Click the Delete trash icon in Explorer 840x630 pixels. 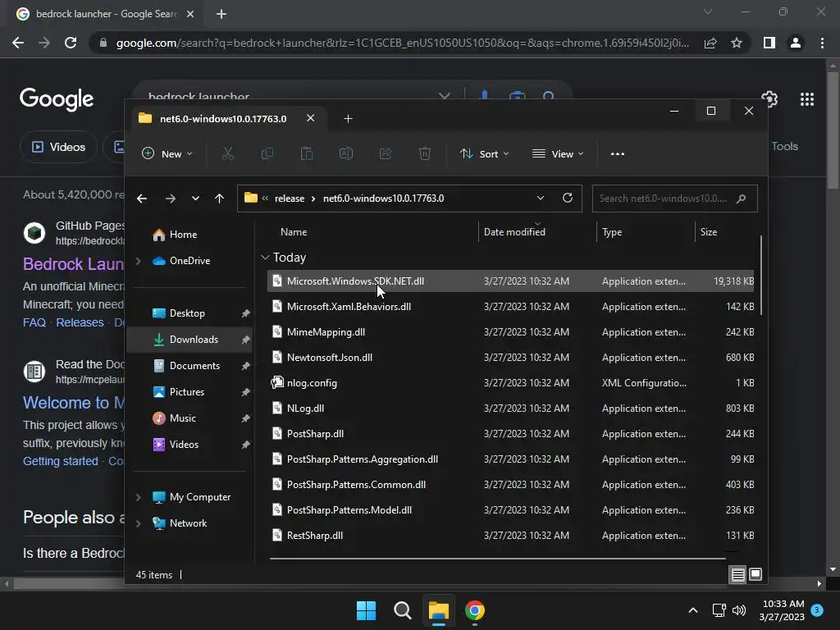425,153
